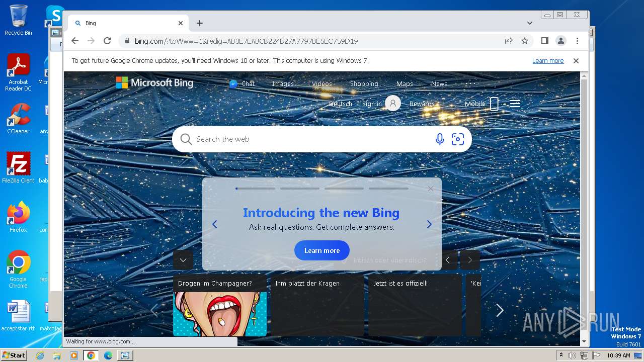Collapse the news feed with chevron down

click(x=183, y=260)
